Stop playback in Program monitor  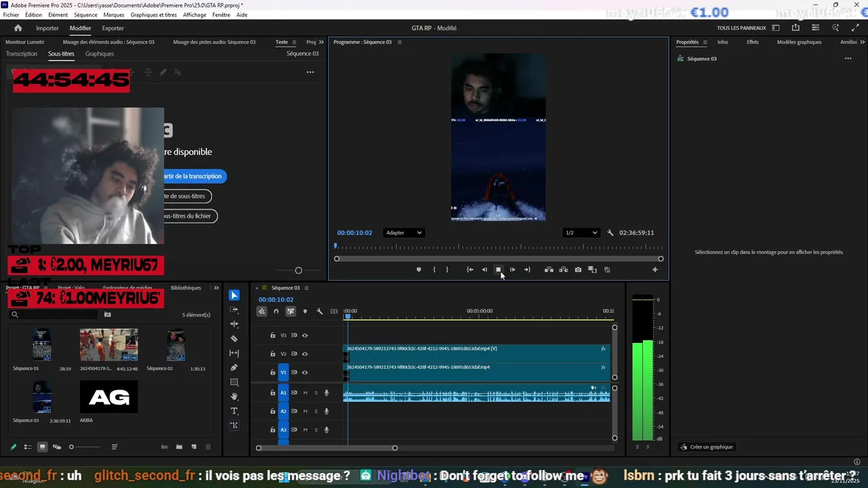click(x=498, y=270)
